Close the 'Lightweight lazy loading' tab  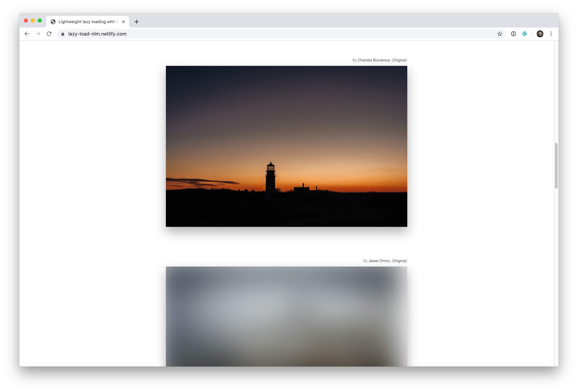[x=124, y=22]
